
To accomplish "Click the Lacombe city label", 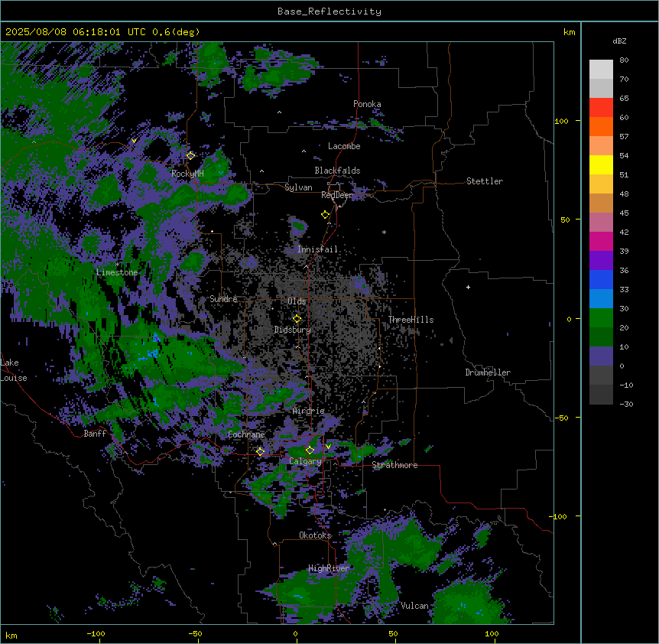I will tap(344, 146).
